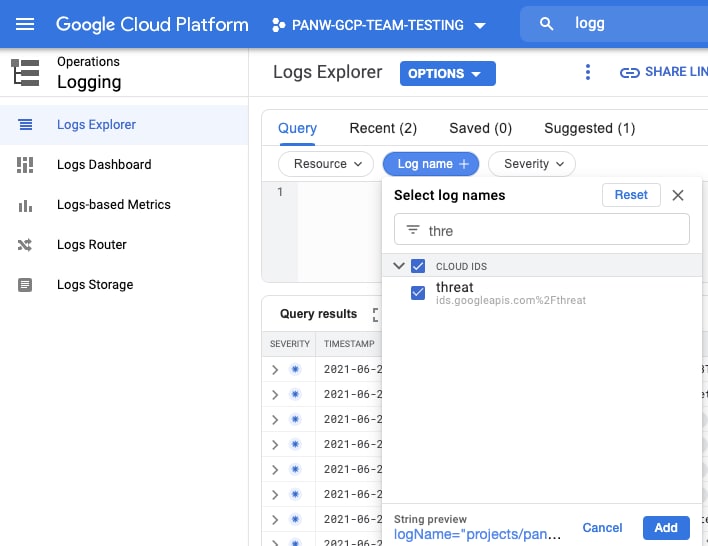Click the Google Cloud Platform logo text

tap(152, 25)
